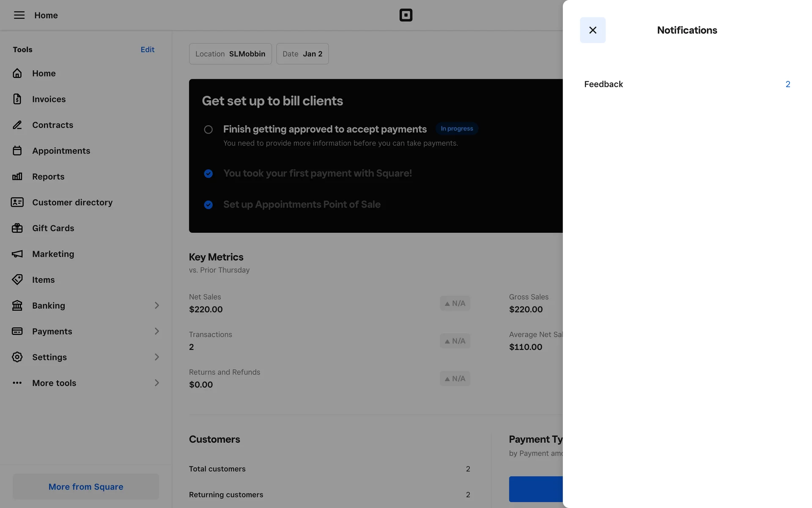The image size is (812, 508).
Task: Open the Feedback notifications entry
Action: [x=686, y=84]
